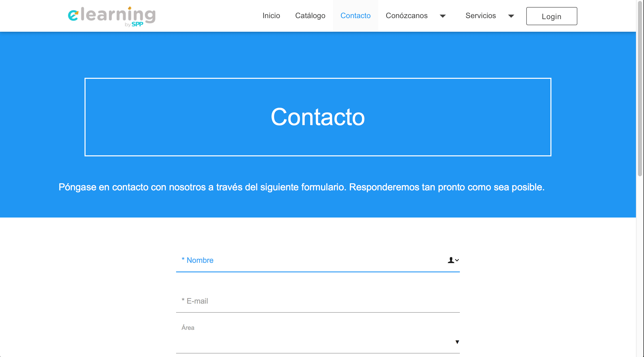Open the Conózcanos menu item

click(x=407, y=16)
